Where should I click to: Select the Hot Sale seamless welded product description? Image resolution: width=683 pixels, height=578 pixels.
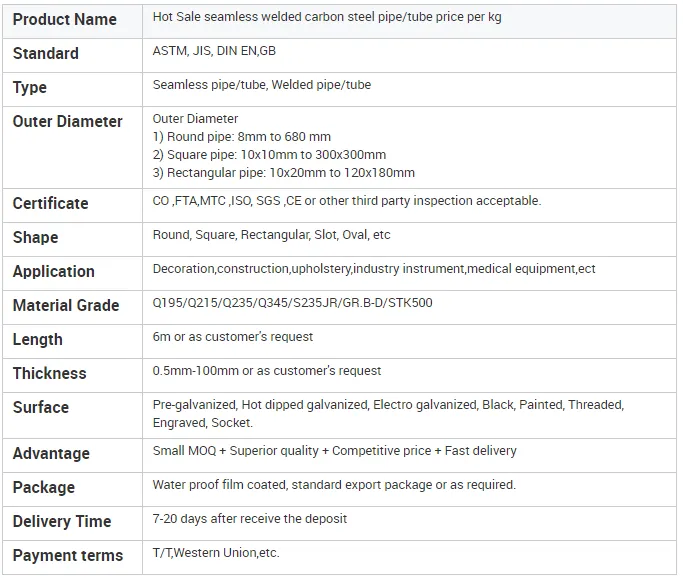click(x=327, y=17)
